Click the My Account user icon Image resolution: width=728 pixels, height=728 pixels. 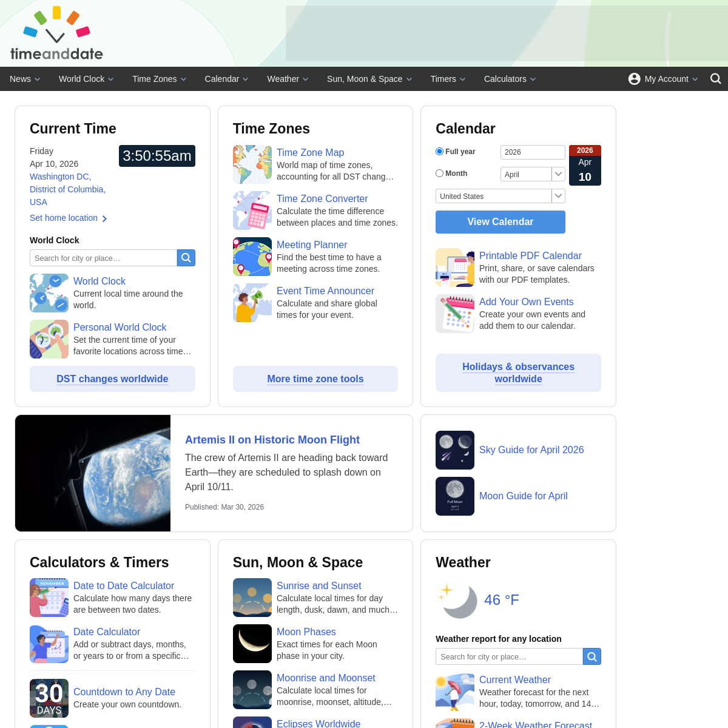[634, 79]
